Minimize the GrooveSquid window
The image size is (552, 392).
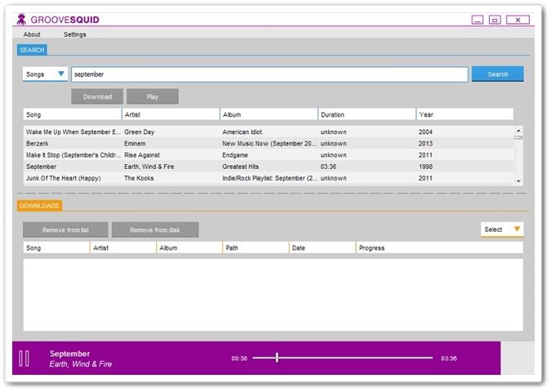click(478, 20)
